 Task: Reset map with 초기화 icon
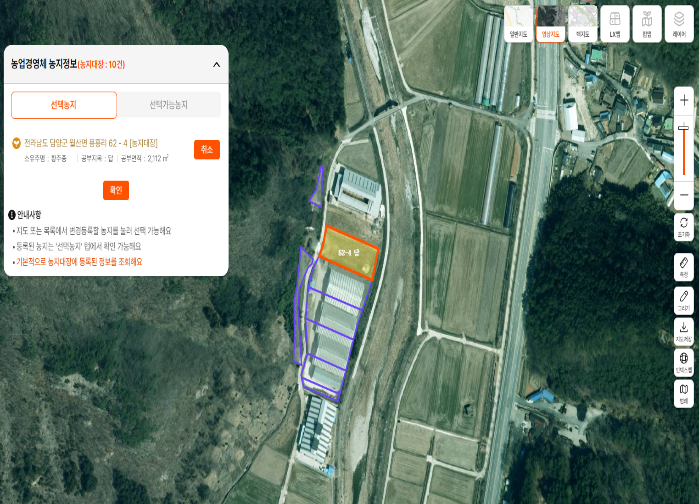click(684, 227)
